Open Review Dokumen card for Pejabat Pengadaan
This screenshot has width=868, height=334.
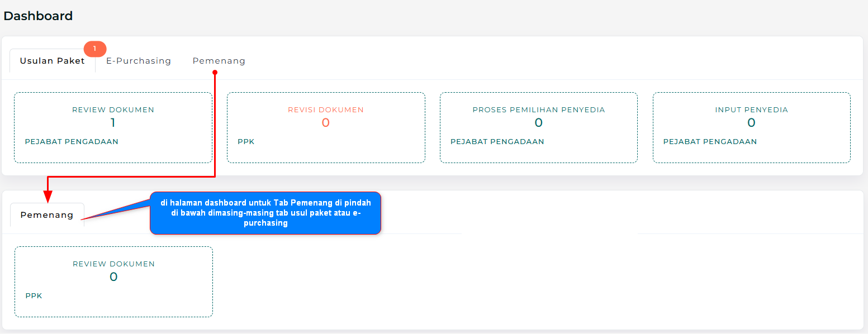tap(113, 127)
